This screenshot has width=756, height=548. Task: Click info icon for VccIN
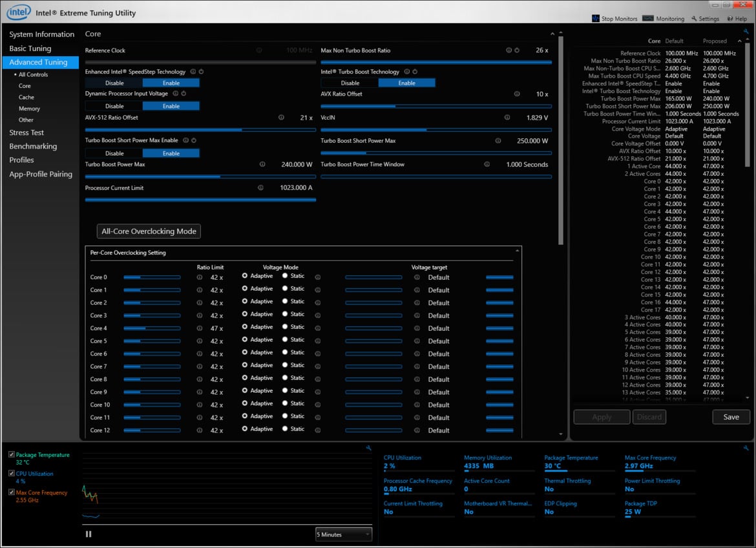coord(507,117)
